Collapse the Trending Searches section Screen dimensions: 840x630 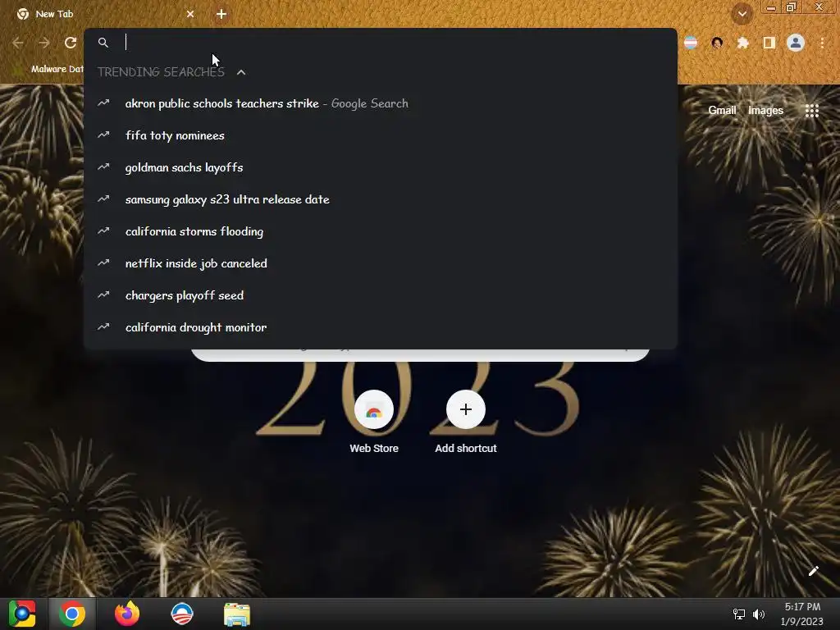[241, 72]
